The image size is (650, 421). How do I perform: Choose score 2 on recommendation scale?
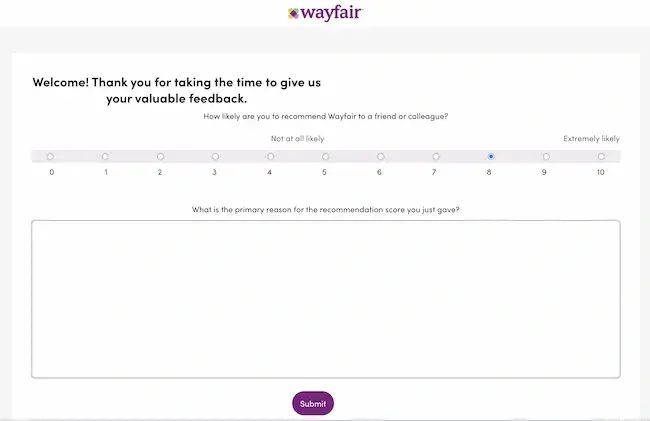(x=160, y=157)
